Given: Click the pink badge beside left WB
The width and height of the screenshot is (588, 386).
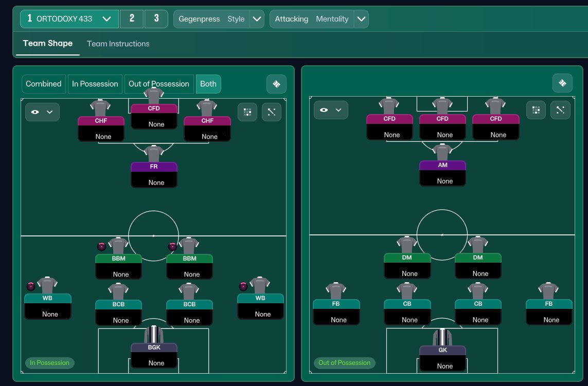Looking at the screenshot, I should tap(31, 287).
